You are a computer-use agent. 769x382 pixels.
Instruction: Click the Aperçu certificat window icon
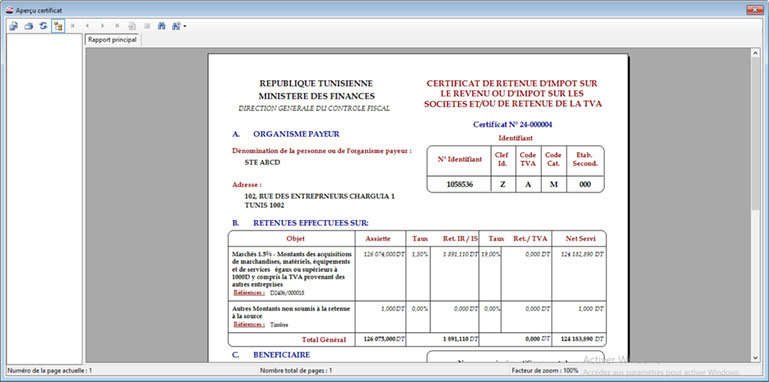pyautogui.click(x=9, y=10)
